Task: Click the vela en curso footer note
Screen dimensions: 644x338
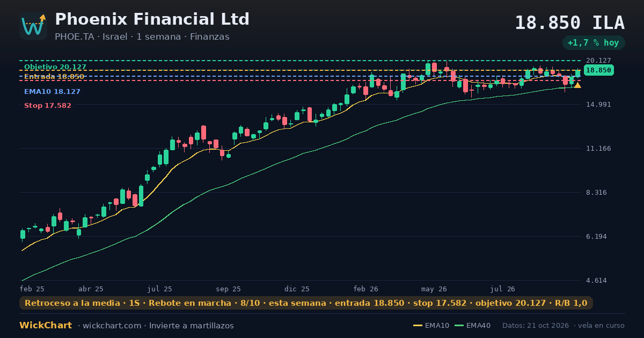Action: 602,326
